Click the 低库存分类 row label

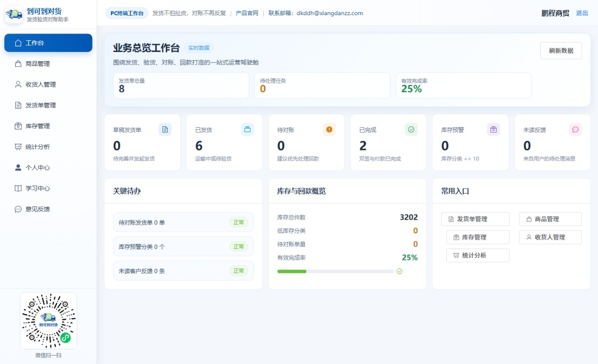291,231
